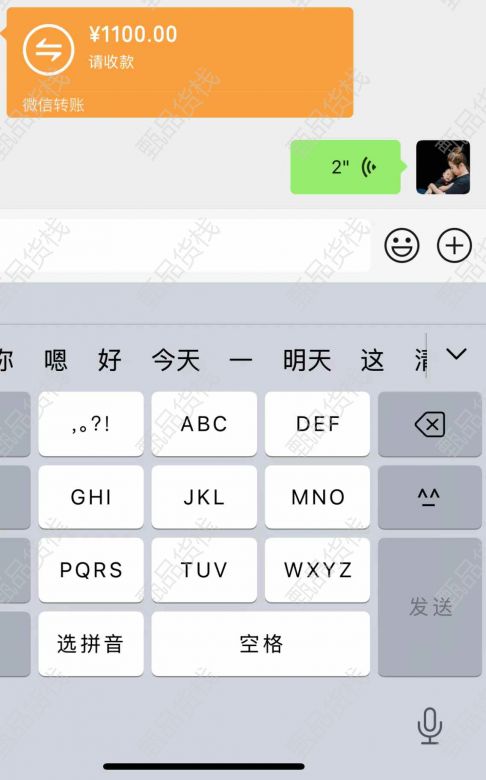Image resolution: width=486 pixels, height=780 pixels.
Task: Open the sender's profile avatar
Action: [443, 167]
